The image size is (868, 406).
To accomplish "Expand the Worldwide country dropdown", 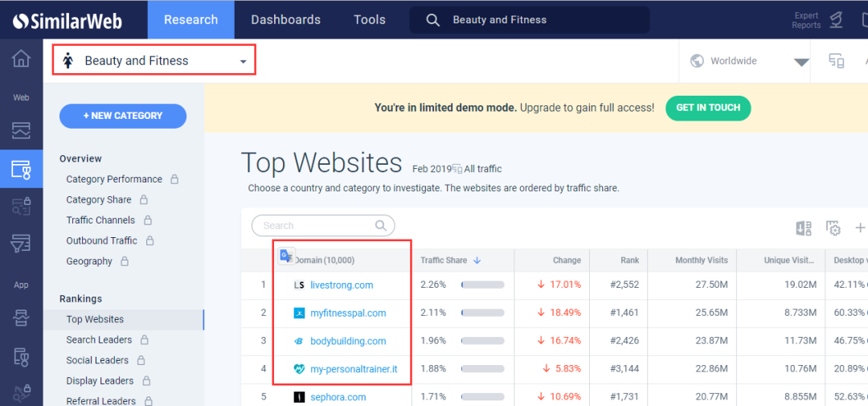I will point(801,62).
